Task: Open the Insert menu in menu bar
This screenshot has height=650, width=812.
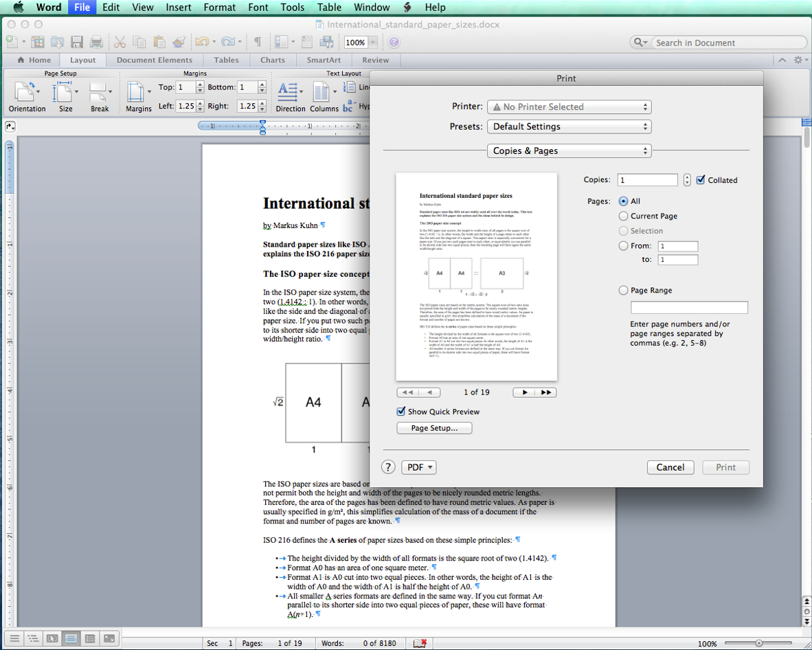Action: [179, 8]
